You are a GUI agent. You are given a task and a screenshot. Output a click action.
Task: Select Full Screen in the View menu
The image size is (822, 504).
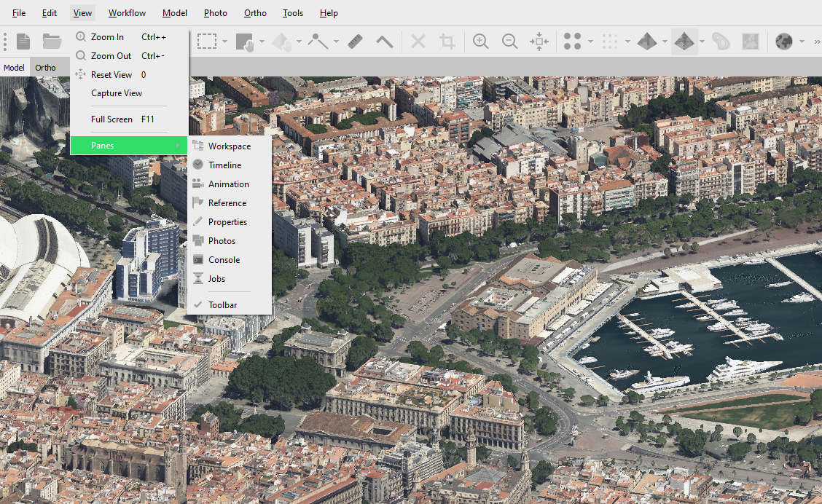[111, 119]
